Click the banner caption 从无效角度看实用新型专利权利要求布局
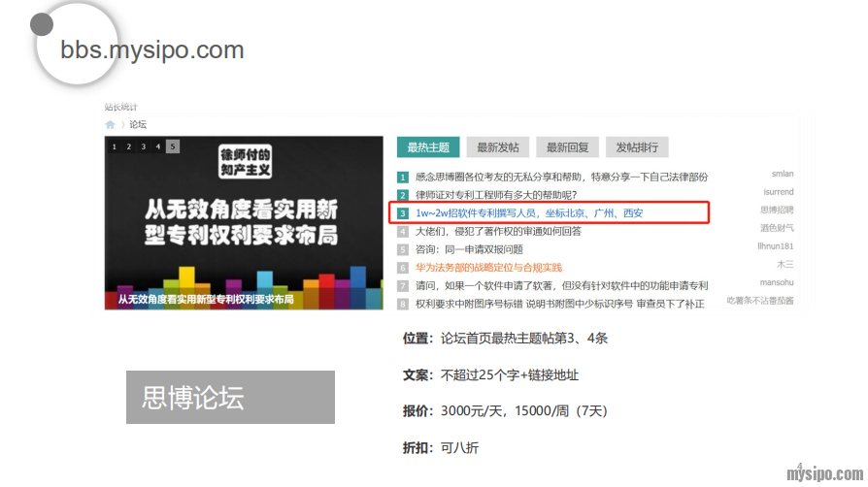Image resolution: width=868 pixels, height=487 pixels. [x=206, y=300]
